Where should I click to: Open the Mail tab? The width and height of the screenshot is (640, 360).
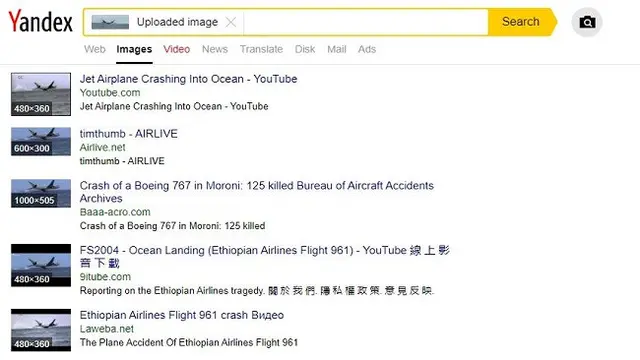coord(337,49)
